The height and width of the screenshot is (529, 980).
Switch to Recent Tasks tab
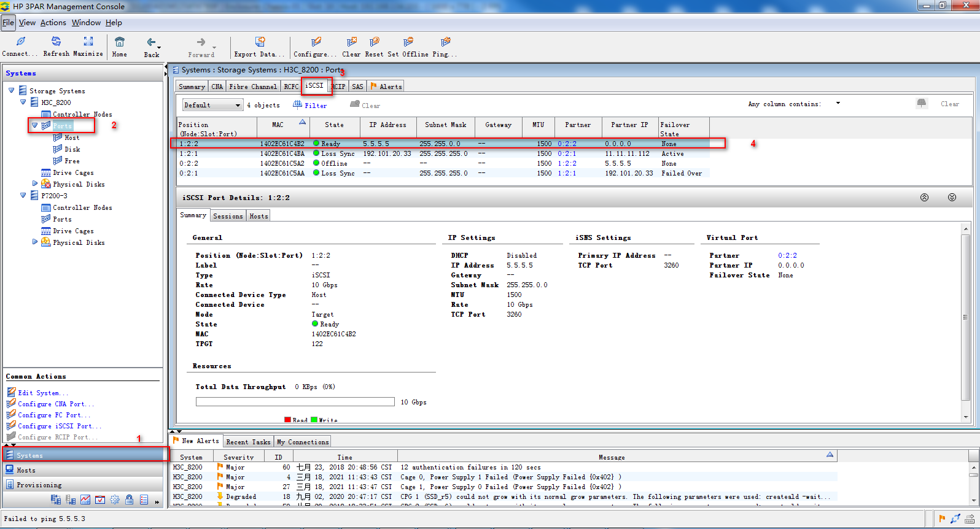tap(248, 442)
